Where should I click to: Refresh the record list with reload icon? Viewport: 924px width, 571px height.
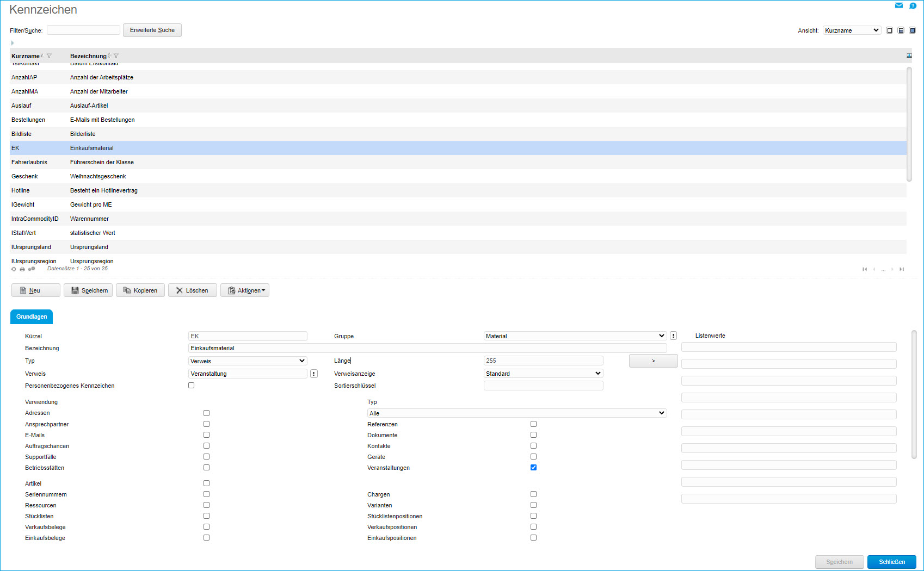(x=14, y=269)
